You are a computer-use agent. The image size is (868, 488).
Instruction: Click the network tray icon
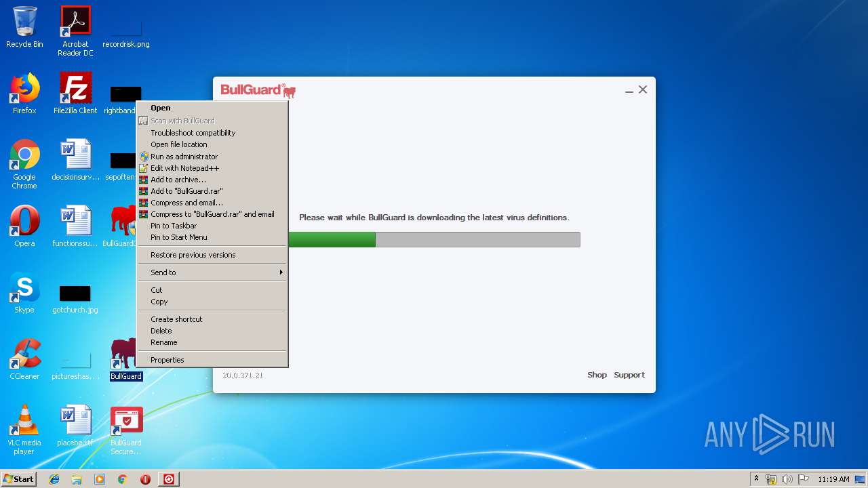[x=771, y=479]
